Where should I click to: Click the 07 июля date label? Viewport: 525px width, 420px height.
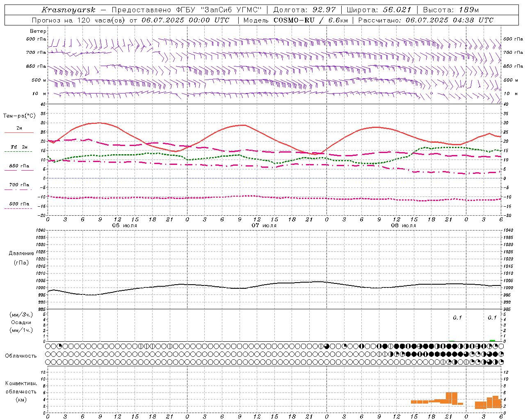[x=264, y=226]
